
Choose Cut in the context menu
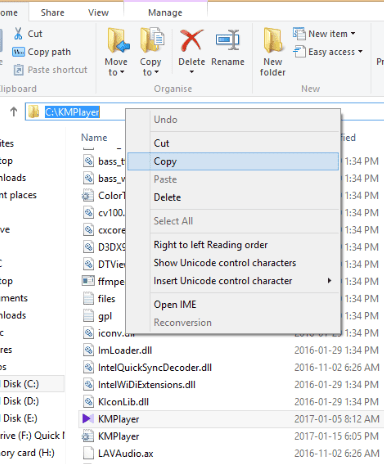tap(233, 143)
